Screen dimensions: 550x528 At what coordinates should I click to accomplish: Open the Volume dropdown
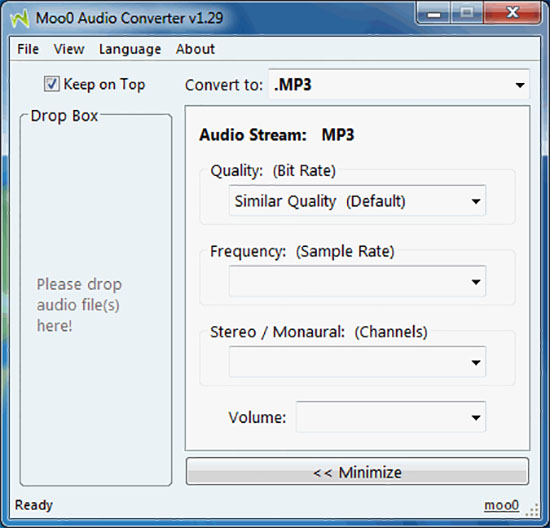pyautogui.click(x=391, y=417)
